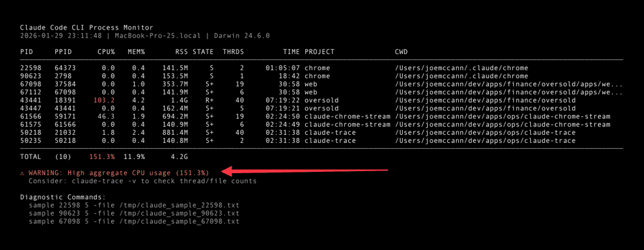The height and width of the screenshot is (250, 644).
Task: Click the PPID value 18391
Action: (65, 100)
